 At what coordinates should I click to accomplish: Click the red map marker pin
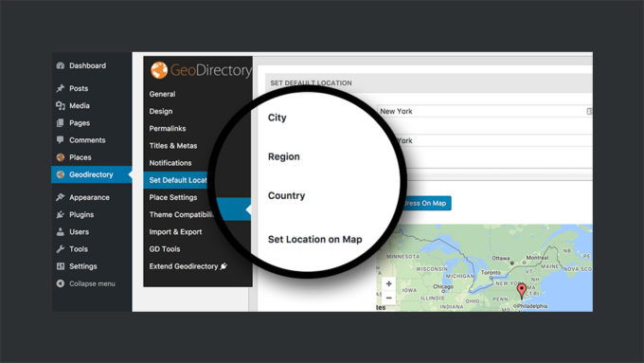coord(521,291)
